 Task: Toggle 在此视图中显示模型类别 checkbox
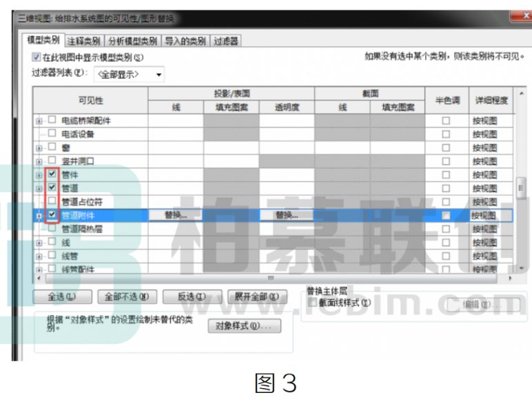37,57
